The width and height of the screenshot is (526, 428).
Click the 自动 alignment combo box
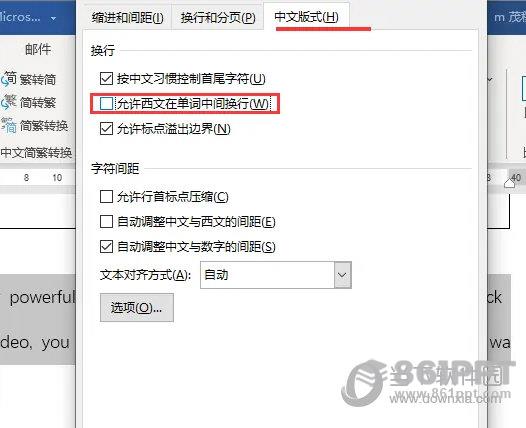[x=276, y=275]
